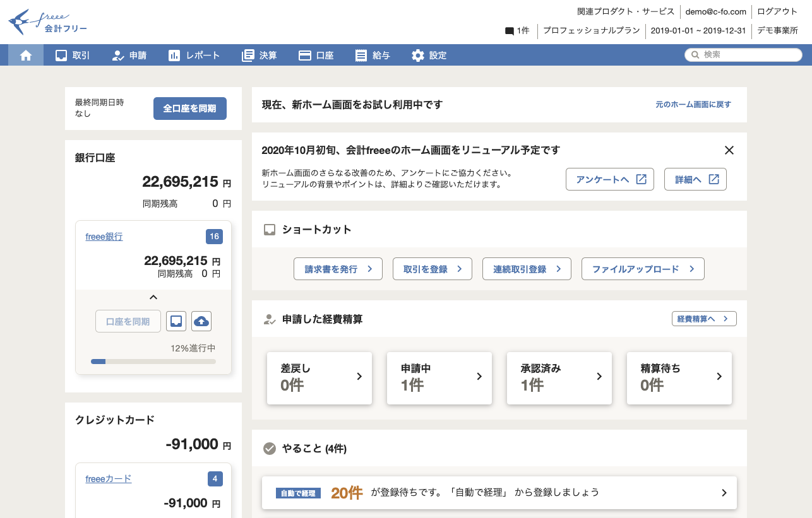Close the renewal announcement banner
Viewport: 812px width, 518px height.
tap(729, 150)
